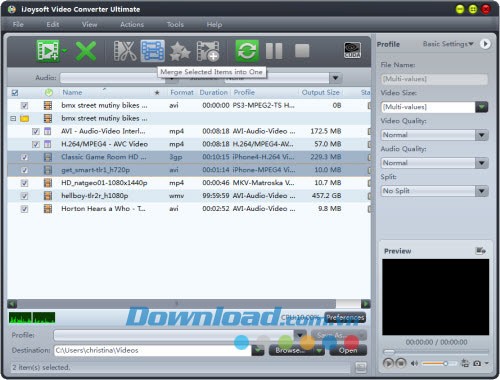
Task: Stop the preview playback
Action: (x=401, y=363)
